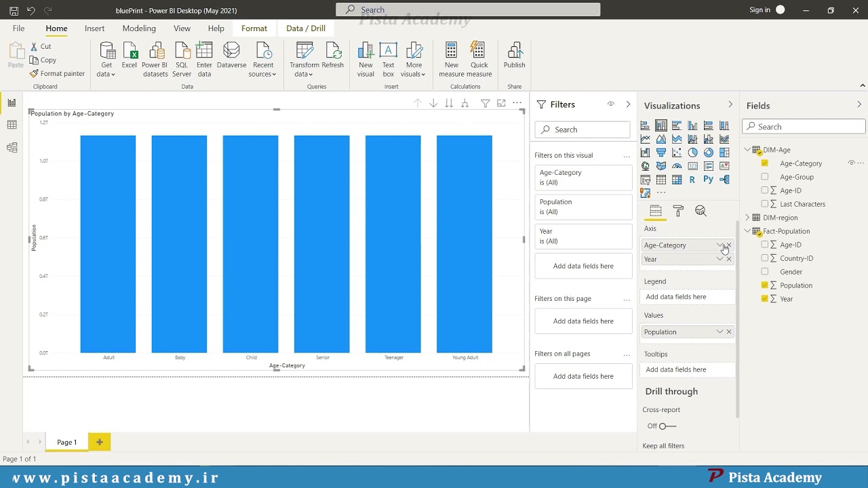Select the stacked bar chart visual
Screen dimensions: 868x488
coord(645,125)
